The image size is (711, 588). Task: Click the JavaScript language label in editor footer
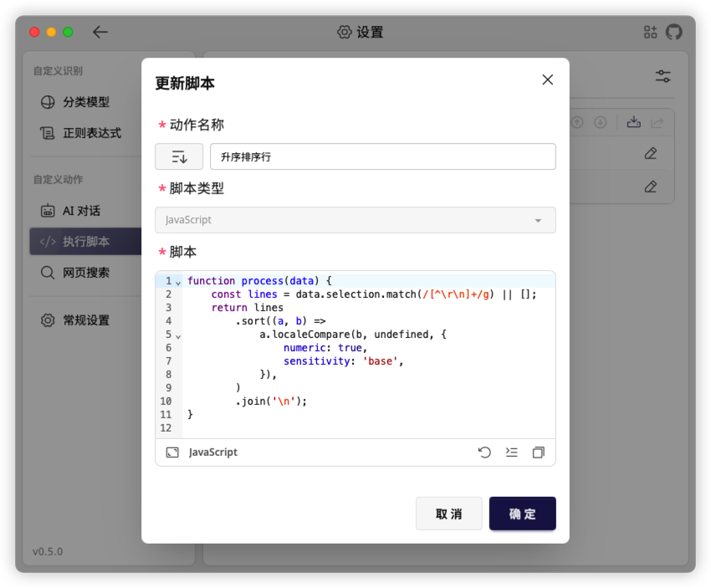[x=212, y=453]
